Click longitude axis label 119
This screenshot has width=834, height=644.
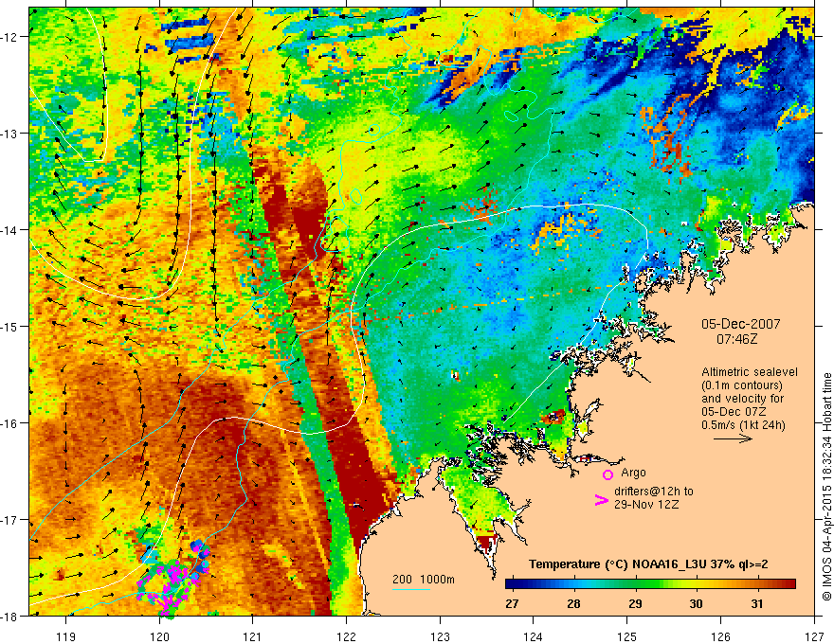[x=66, y=636]
